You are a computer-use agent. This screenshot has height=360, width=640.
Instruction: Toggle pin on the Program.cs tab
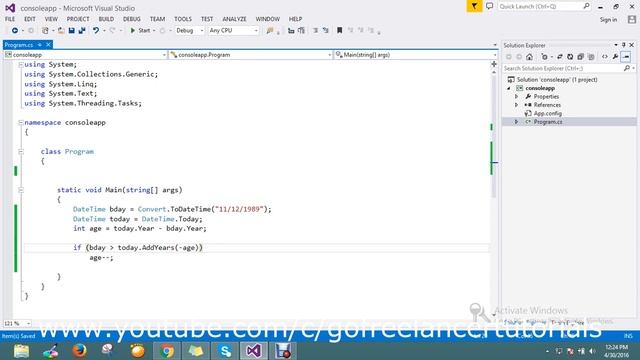tap(40, 44)
